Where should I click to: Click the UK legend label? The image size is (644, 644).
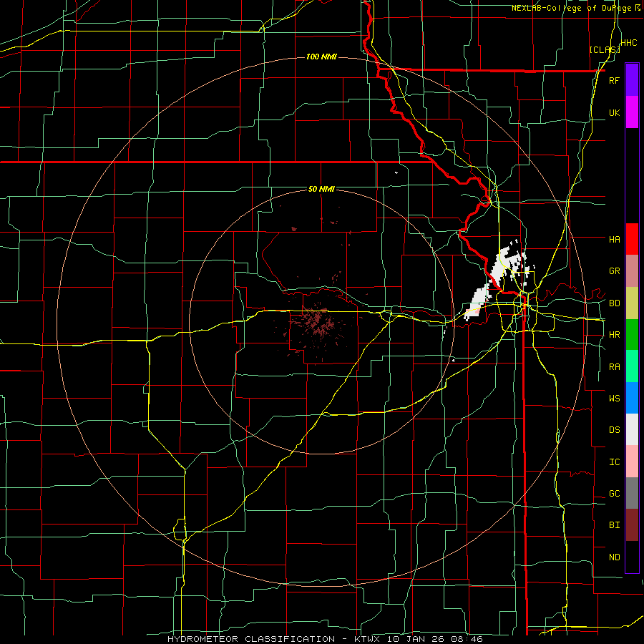click(x=614, y=112)
